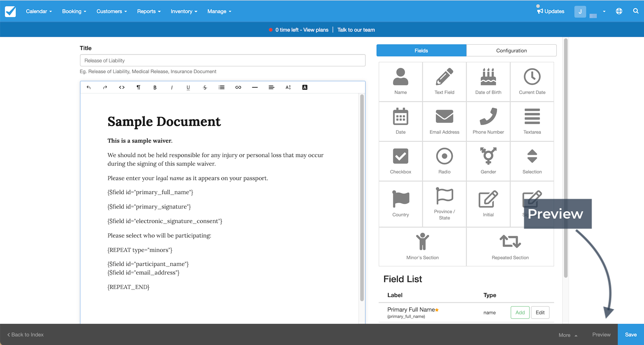Add the Minor's Section tile

point(423,247)
